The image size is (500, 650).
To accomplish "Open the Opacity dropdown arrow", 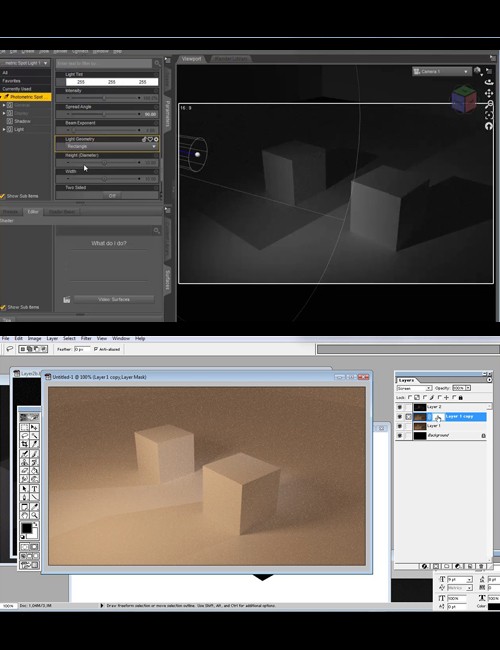I will click(468, 388).
